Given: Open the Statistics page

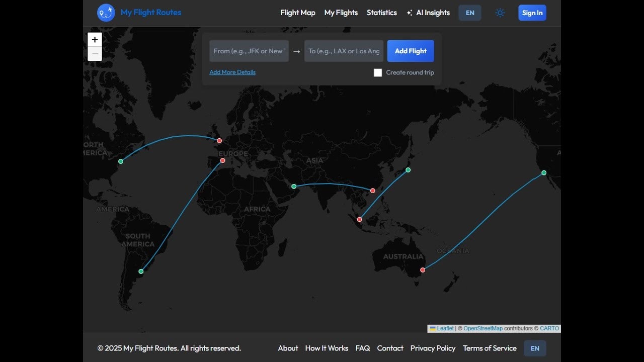Looking at the screenshot, I should click(381, 13).
